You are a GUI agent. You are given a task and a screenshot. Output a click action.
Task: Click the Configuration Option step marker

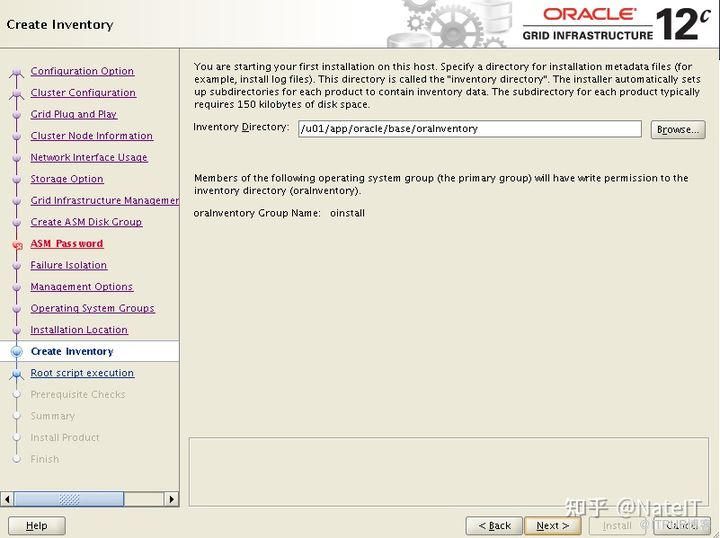point(17,72)
